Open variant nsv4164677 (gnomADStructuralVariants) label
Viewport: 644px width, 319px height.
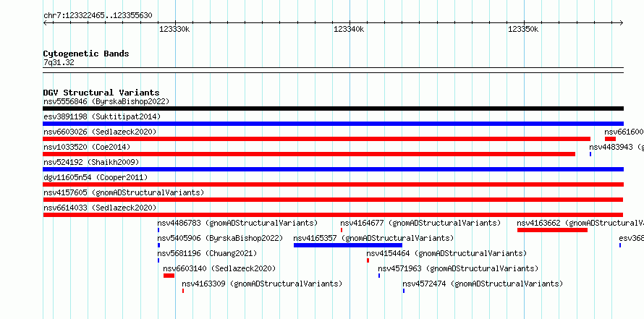click(420, 223)
